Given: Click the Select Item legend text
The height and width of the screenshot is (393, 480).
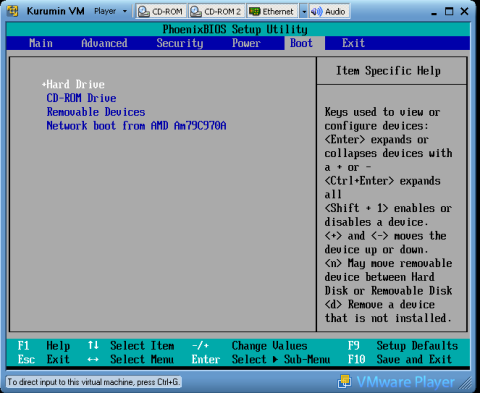Looking at the screenshot, I should coord(142,346).
